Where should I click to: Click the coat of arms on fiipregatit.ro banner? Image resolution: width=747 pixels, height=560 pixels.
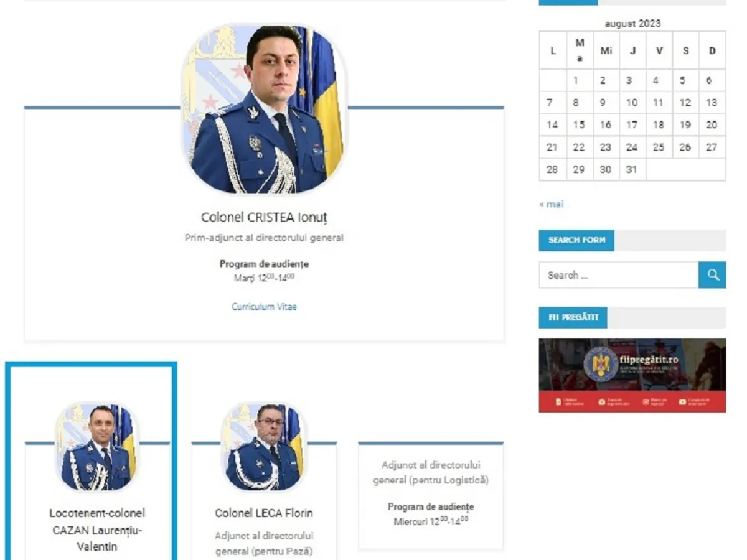tap(601, 364)
